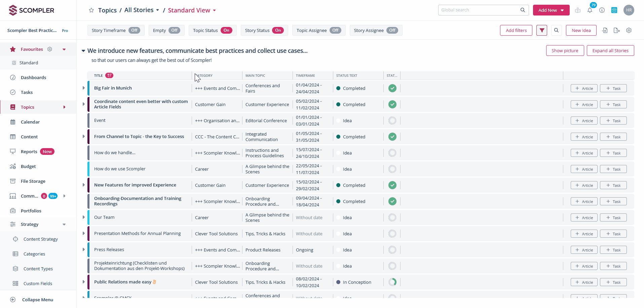
Task: Click the red filter funnel icon
Action: (542, 30)
